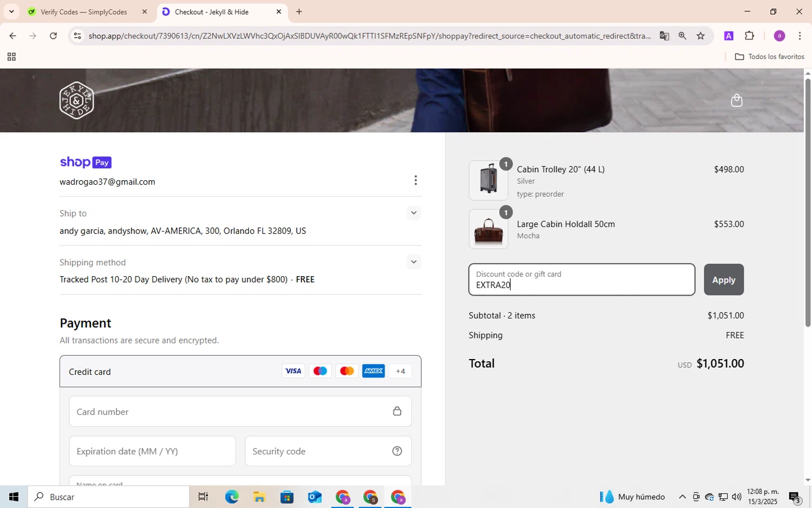Expand the Ship to address section
This screenshot has height=508, width=812.
point(414,213)
